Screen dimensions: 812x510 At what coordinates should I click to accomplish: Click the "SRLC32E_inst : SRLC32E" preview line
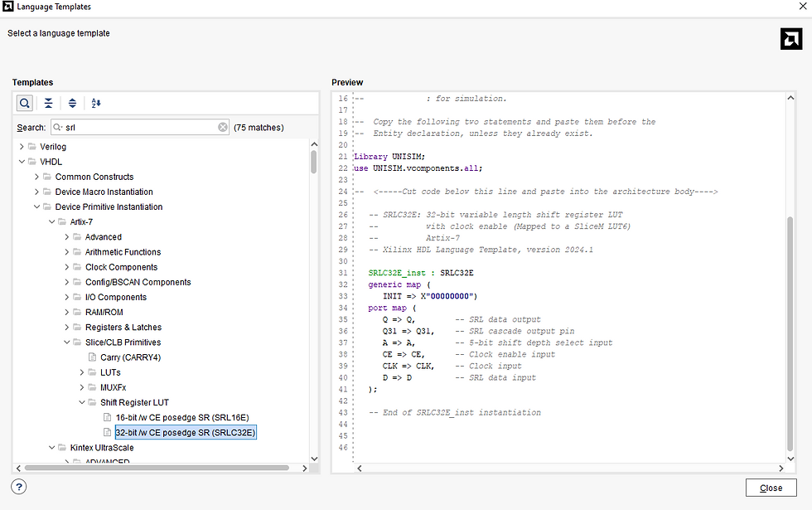click(421, 273)
